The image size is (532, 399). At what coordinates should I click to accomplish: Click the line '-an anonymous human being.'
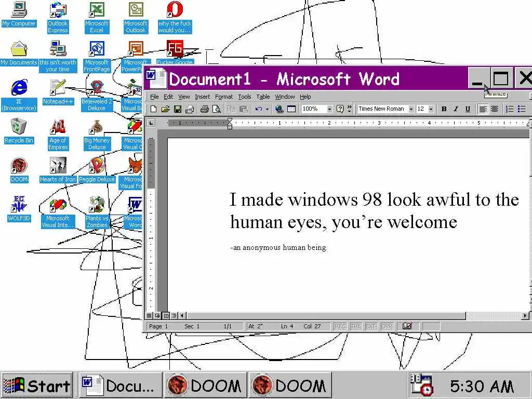278,247
